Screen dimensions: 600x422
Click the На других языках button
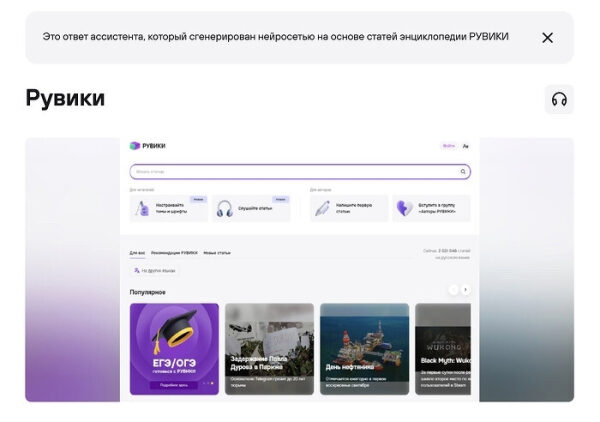point(155,270)
